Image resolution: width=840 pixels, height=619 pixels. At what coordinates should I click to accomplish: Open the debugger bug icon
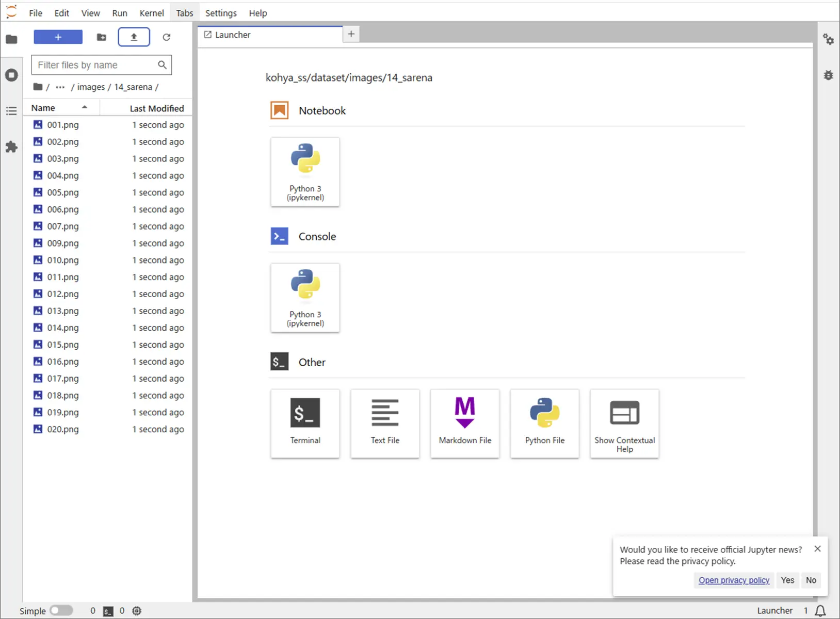point(828,75)
